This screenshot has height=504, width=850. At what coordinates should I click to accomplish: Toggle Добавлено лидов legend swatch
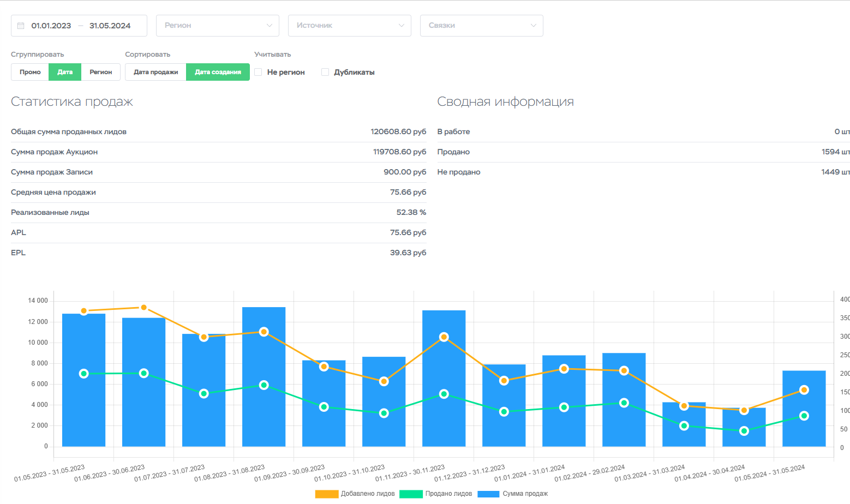pos(327,494)
